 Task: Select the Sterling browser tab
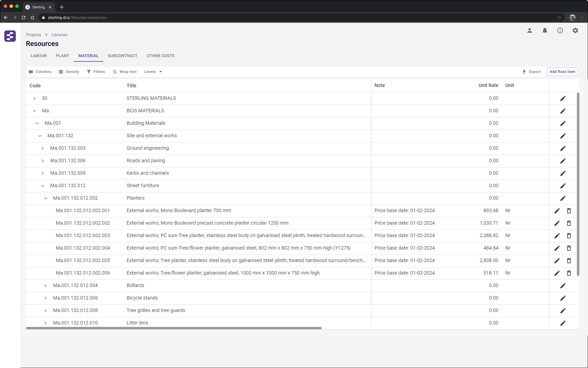coord(39,7)
